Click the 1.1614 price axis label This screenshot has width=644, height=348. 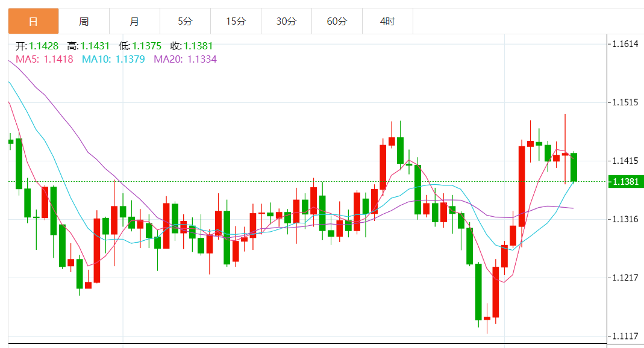point(625,44)
